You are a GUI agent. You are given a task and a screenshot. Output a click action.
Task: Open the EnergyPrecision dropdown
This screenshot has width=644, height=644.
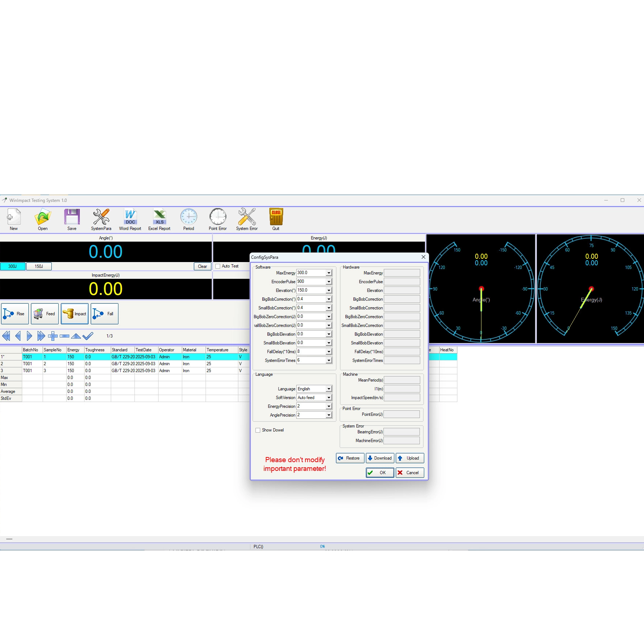point(329,406)
